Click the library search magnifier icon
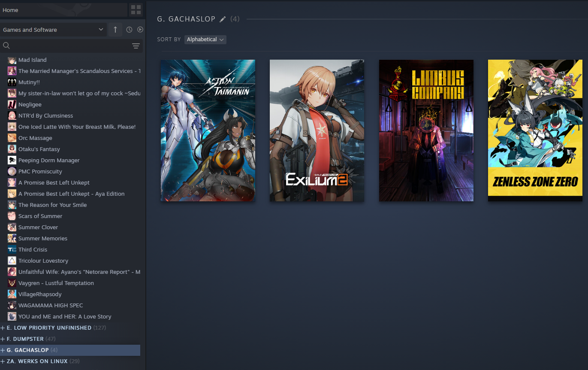The height and width of the screenshot is (370, 588). click(6, 45)
